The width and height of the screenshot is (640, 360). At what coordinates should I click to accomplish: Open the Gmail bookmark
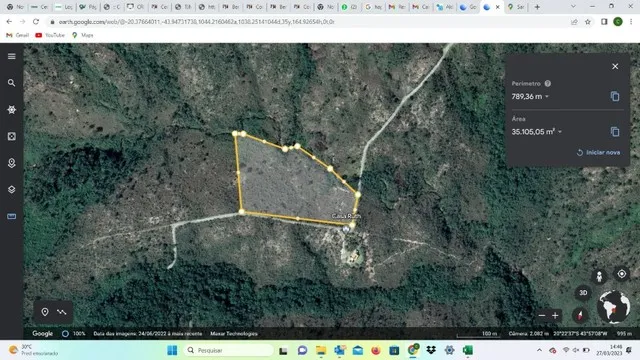pyautogui.click(x=17, y=35)
